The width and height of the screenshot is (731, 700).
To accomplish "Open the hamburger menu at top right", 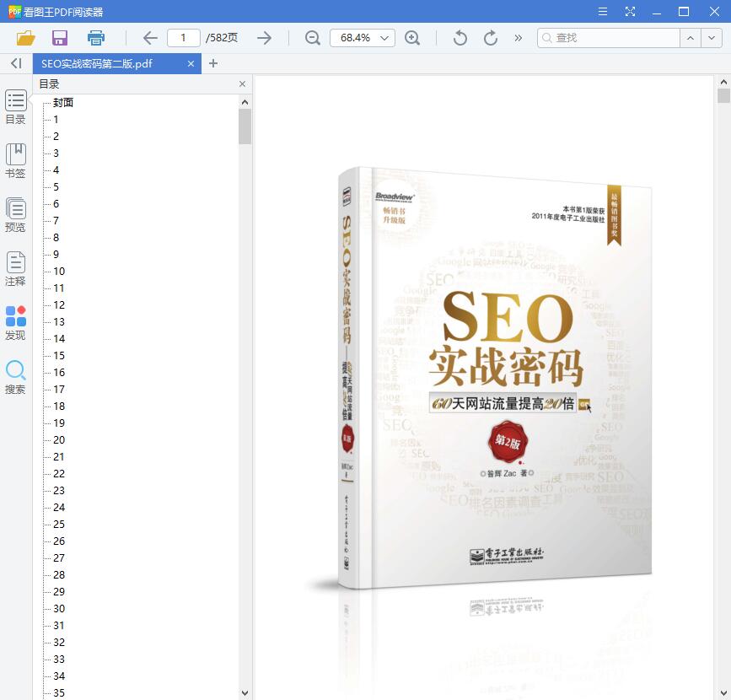I will [x=602, y=13].
